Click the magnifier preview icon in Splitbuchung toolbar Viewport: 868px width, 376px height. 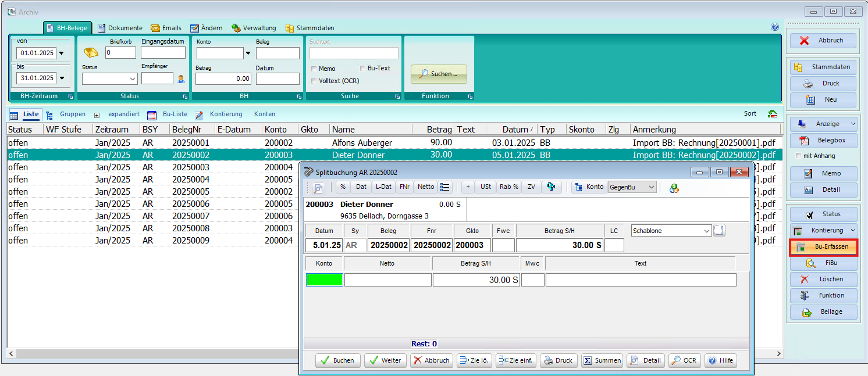pos(318,188)
